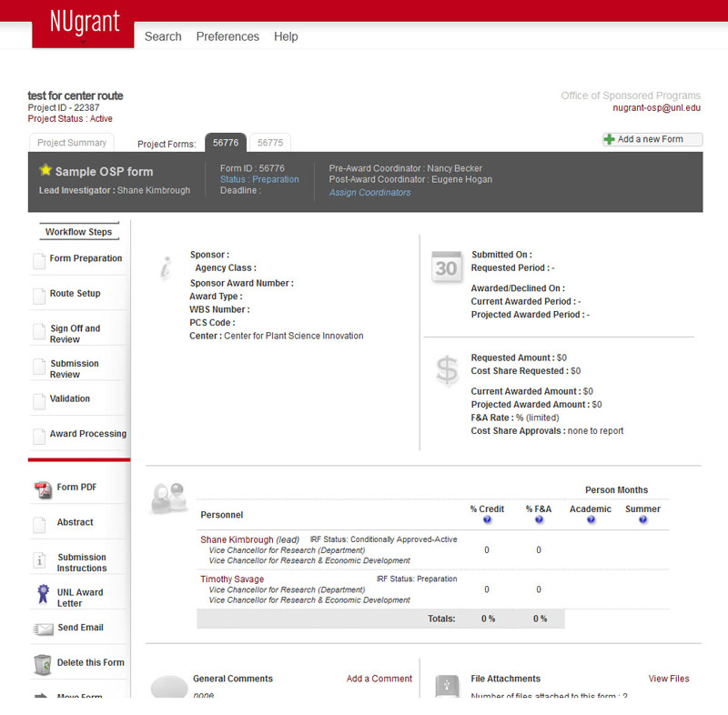Click the Office of Sponsored Programs text
This screenshot has height=715, width=728.
click(x=631, y=96)
